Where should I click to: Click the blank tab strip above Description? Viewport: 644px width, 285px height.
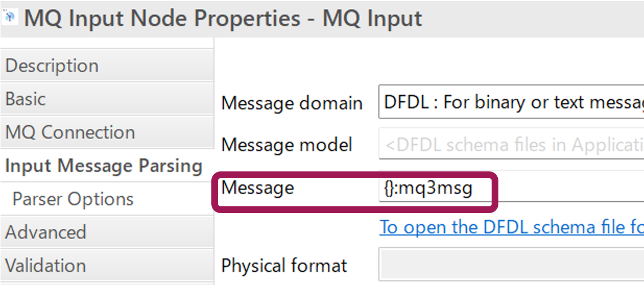107,43
